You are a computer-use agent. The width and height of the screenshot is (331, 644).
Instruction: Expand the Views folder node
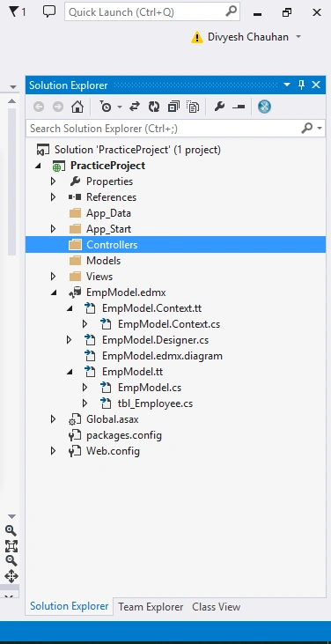point(53,277)
